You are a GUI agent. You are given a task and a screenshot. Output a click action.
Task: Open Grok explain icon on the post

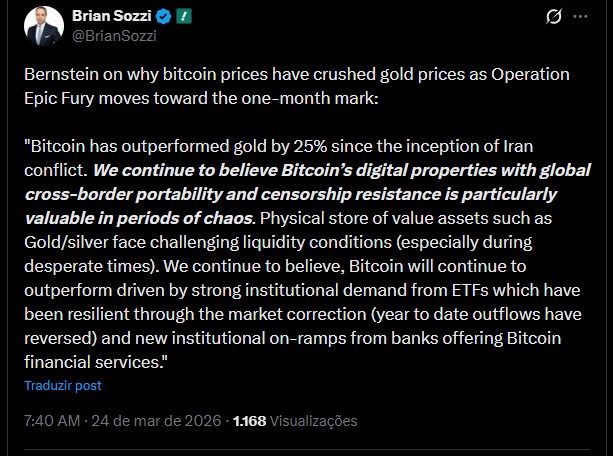tap(553, 18)
